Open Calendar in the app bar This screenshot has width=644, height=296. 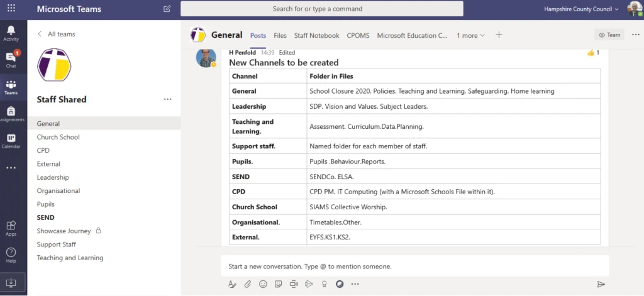pos(11,141)
